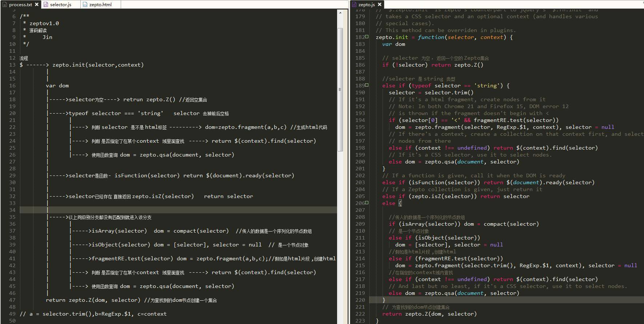644x324 pixels.
Task: Click 'dom = [selector], selector = null' line 212
Action: pyautogui.click(x=449, y=245)
